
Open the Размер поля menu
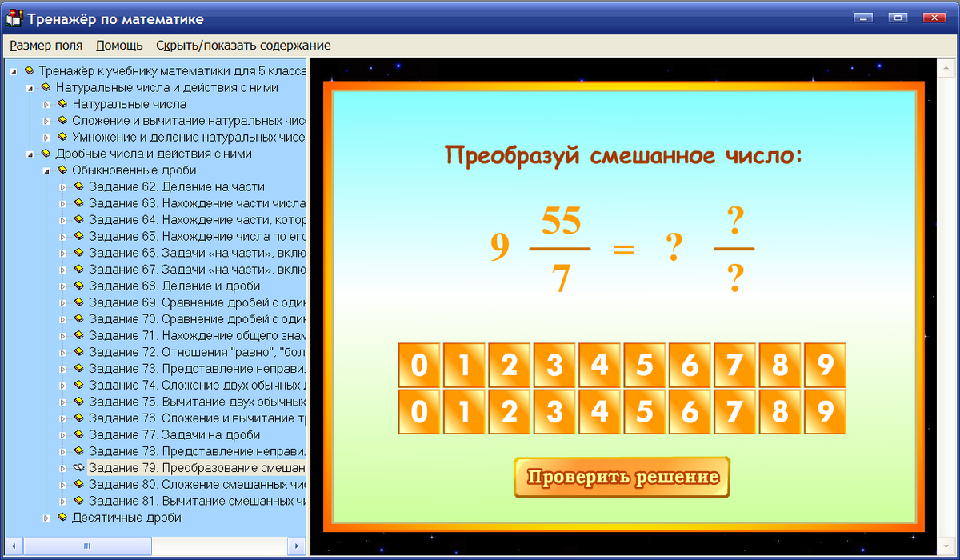click(46, 46)
